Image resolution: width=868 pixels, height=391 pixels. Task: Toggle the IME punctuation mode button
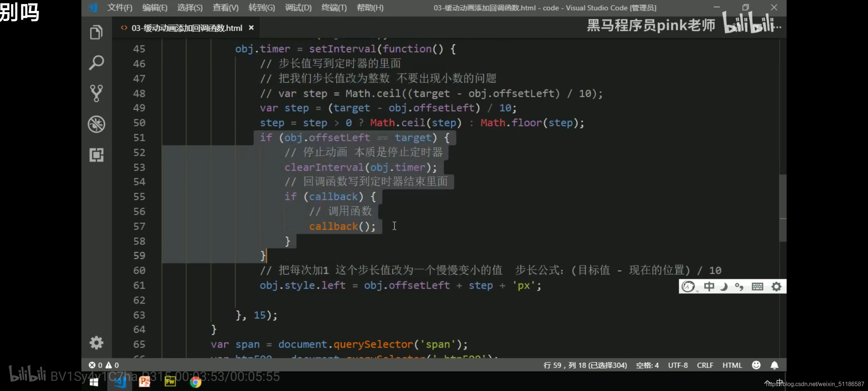click(x=739, y=287)
